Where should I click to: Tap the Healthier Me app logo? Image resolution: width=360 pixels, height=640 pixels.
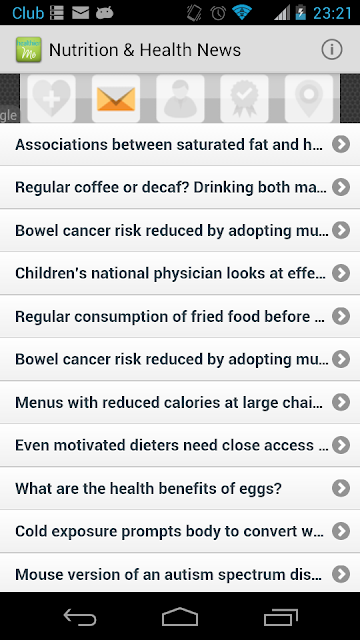click(x=29, y=50)
